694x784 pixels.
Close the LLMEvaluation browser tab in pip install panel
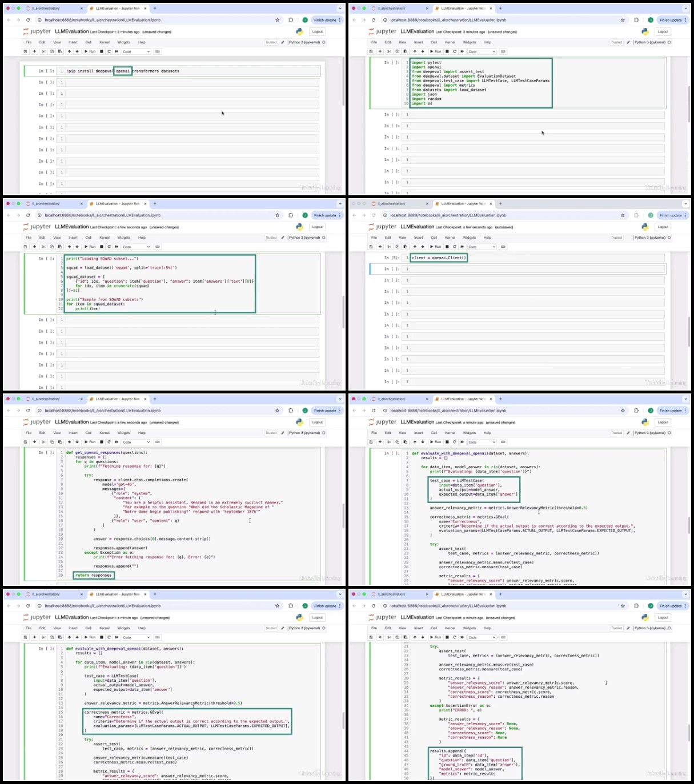145,9
